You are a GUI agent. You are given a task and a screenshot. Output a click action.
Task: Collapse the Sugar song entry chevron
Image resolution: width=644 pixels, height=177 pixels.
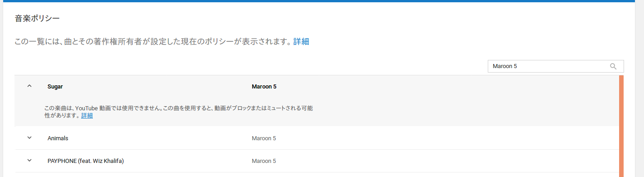point(29,86)
